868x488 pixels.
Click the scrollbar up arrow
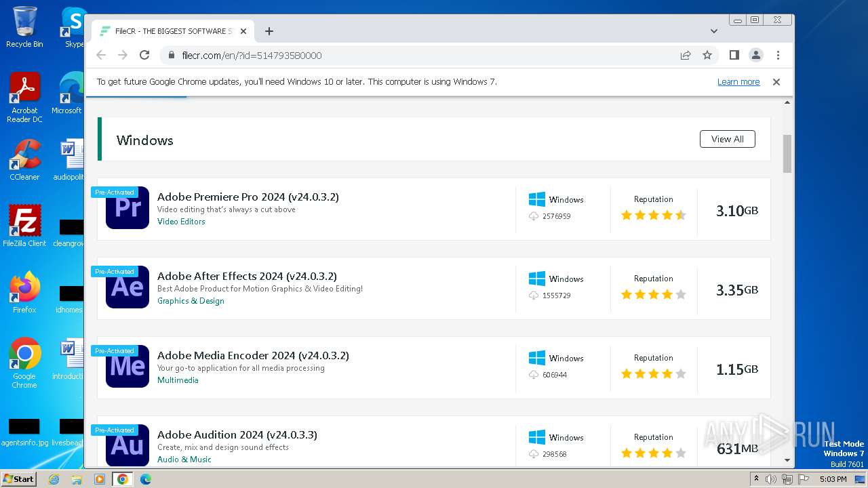(787, 102)
